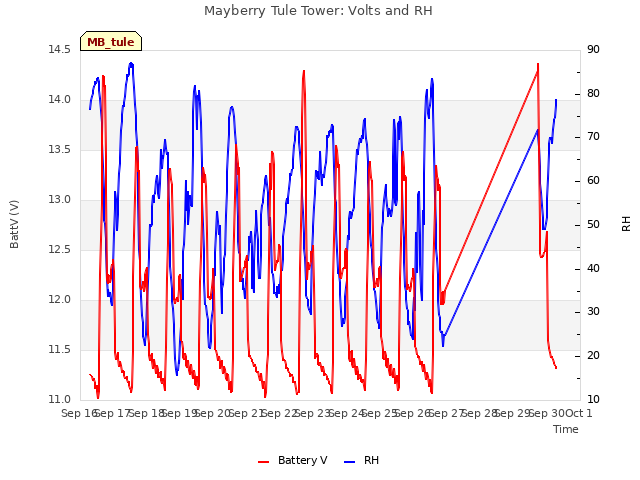The width and height of the screenshot is (640, 480).
Task: Click the BattV (V) axis label
Action: [x=14, y=224]
